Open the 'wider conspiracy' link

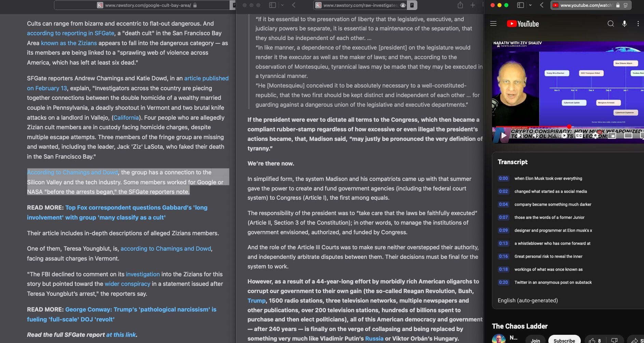[x=127, y=284]
